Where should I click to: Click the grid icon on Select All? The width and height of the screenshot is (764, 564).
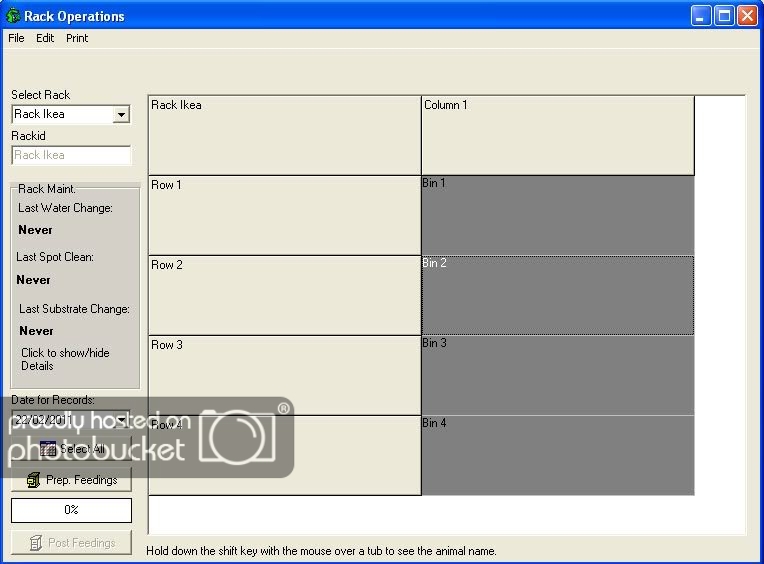tap(47, 449)
